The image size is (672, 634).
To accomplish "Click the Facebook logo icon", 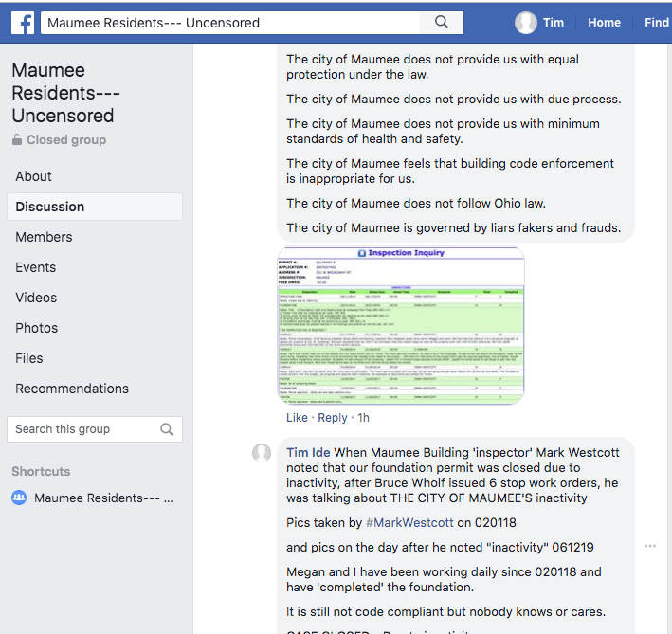I will coord(23,23).
